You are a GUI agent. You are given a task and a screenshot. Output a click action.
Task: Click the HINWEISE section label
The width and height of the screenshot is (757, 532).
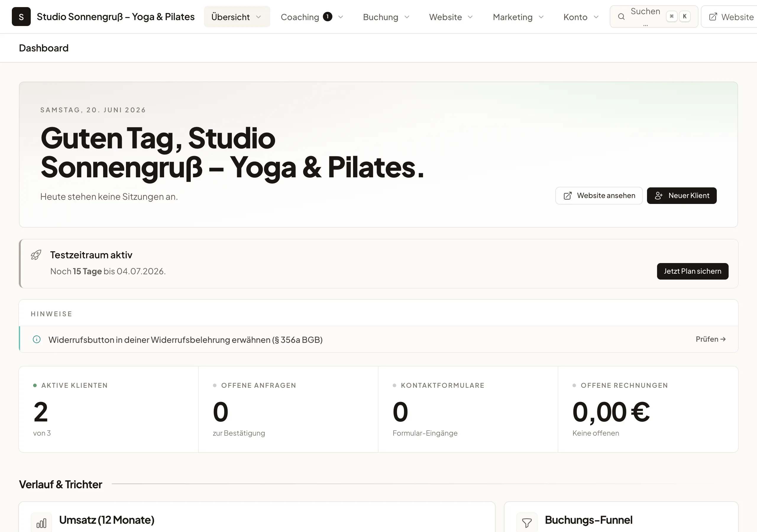pyautogui.click(x=51, y=314)
